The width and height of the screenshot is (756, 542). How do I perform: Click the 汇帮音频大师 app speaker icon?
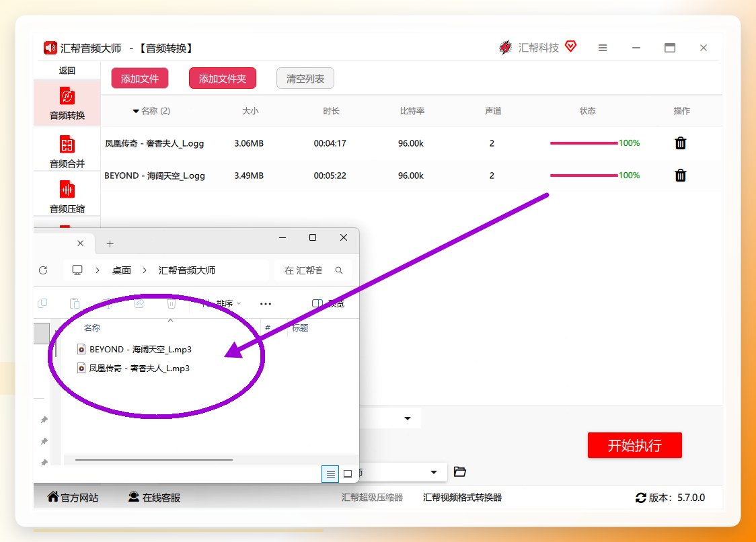click(50, 48)
